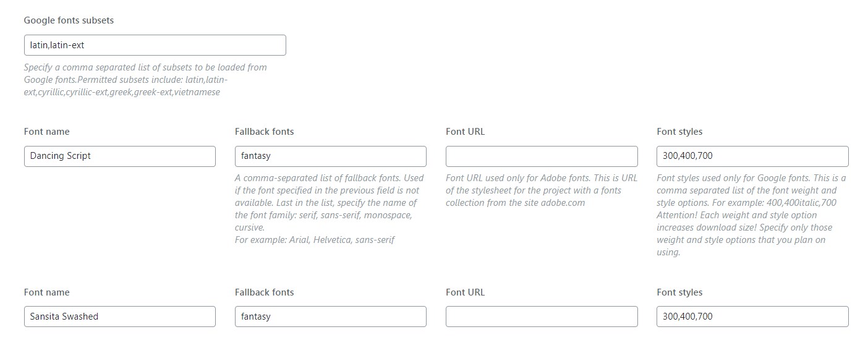Click the permitted subsets description text
This screenshot has height=353, width=868.
pos(146,80)
